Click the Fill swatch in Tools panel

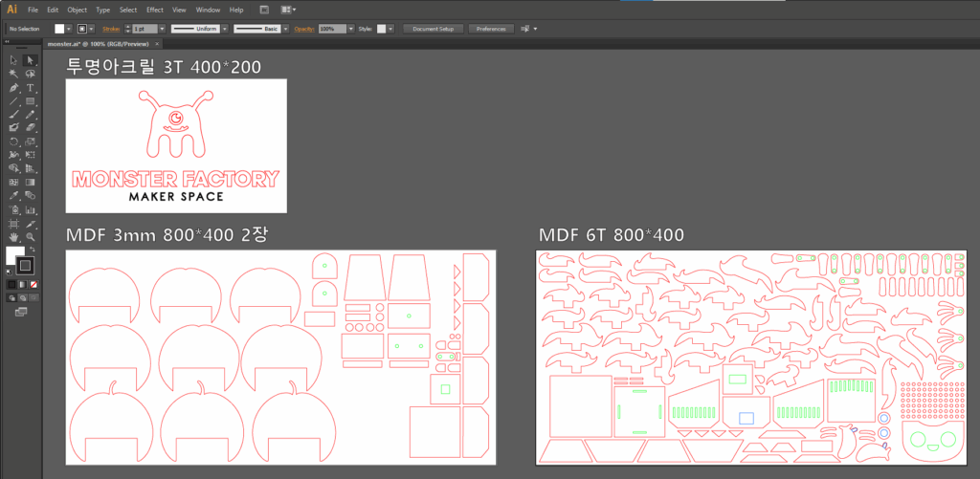tap(15, 255)
